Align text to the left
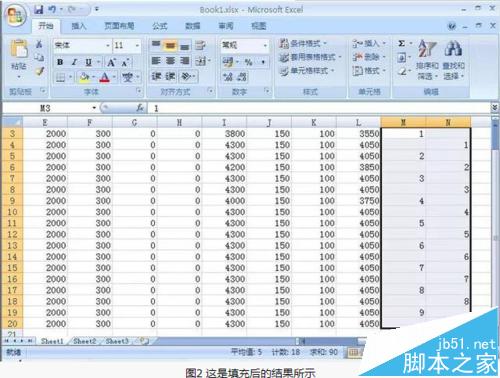This screenshot has width=500, height=378. [156, 61]
